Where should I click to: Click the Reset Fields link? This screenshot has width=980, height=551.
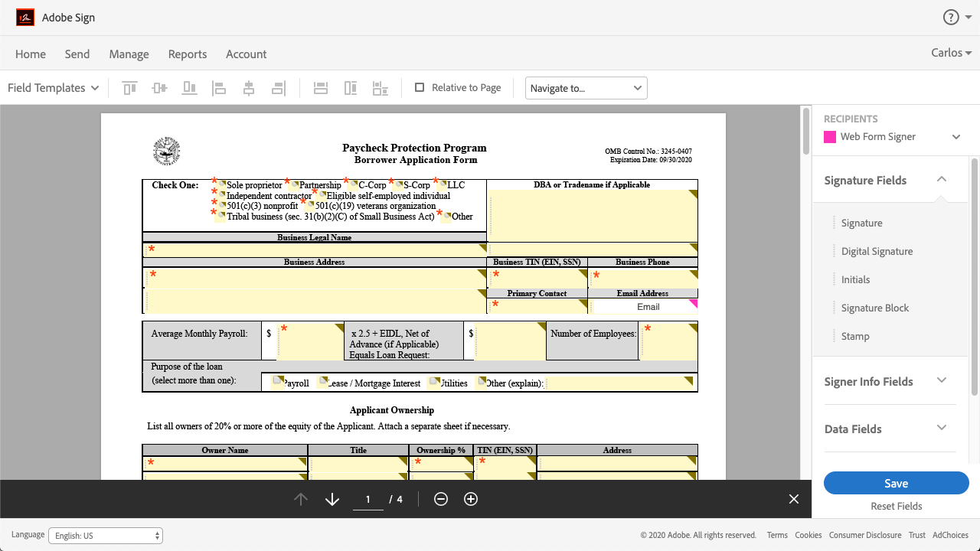[896, 506]
